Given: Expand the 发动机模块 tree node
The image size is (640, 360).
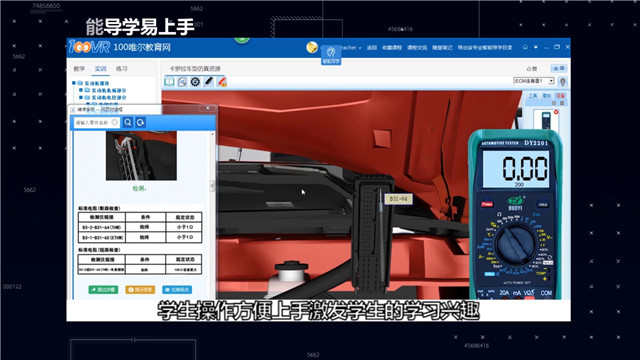Looking at the screenshot, I should pos(74,83).
